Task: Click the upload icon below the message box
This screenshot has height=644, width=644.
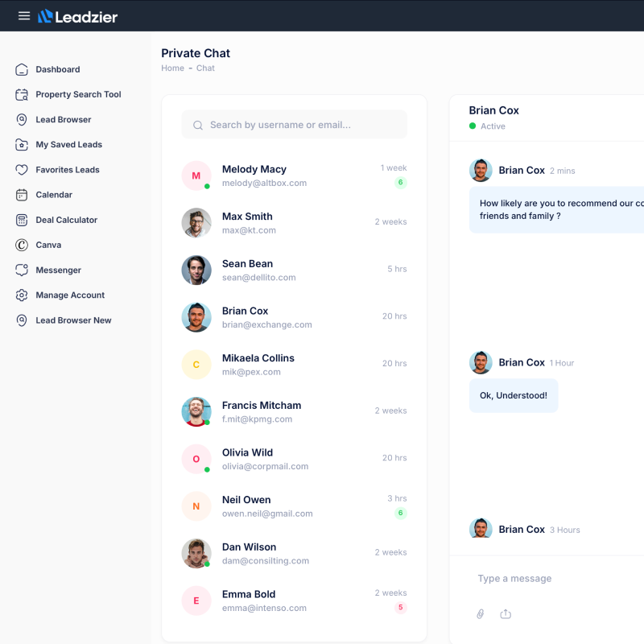Action: coord(506,614)
